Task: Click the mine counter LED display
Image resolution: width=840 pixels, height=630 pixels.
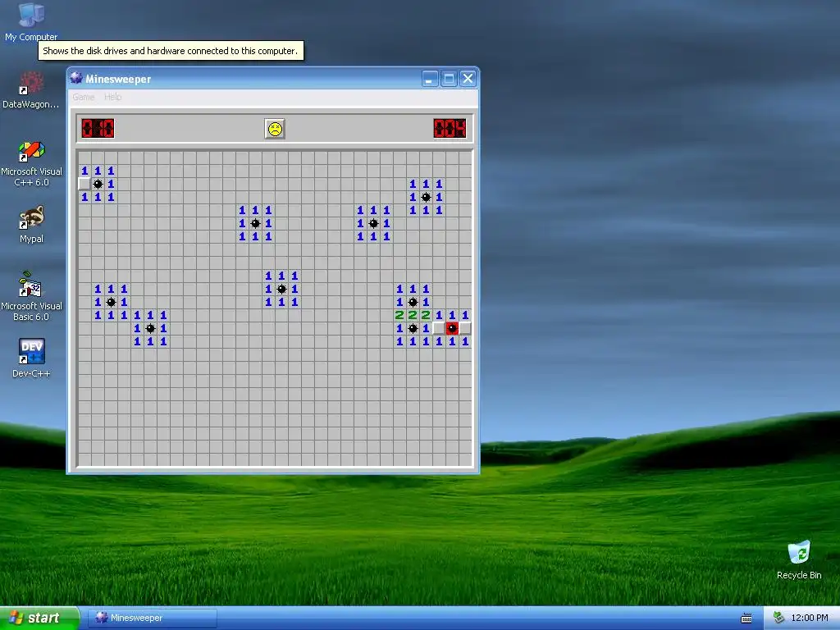Action: (98, 129)
